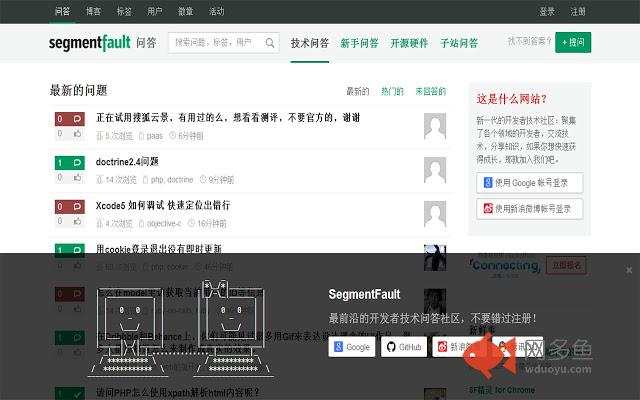640x400 pixels.
Task: Click 使用 Google 帐号登录 button
Action: tap(530, 182)
